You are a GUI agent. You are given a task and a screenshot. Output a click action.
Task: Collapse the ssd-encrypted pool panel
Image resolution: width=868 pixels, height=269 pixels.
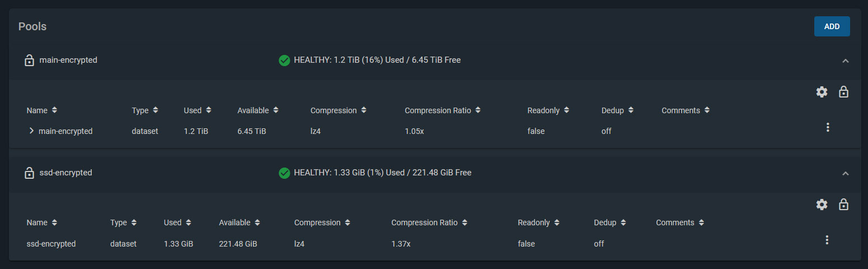pyautogui.click(x=846, y=174)
